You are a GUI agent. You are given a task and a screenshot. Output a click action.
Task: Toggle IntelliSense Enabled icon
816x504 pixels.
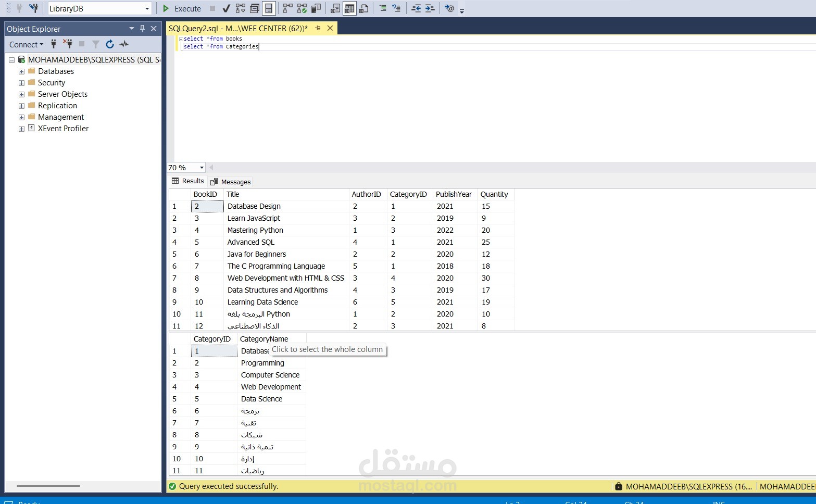point(269,8)
